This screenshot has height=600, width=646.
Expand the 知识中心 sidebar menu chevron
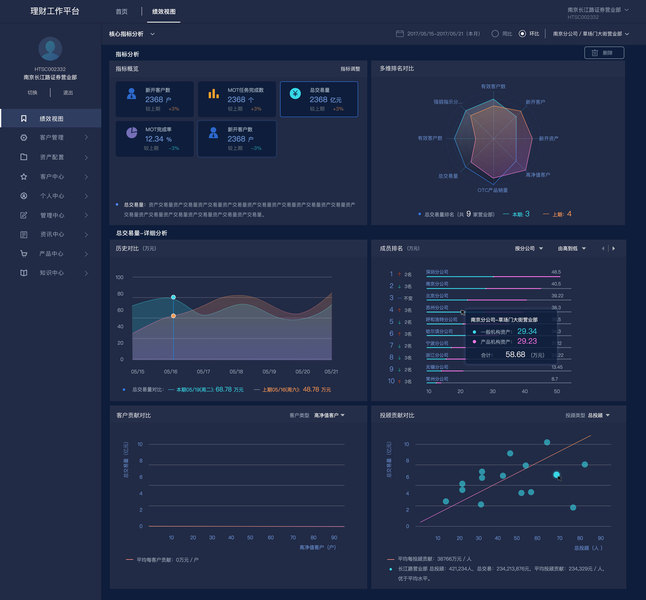pos(86,273)
